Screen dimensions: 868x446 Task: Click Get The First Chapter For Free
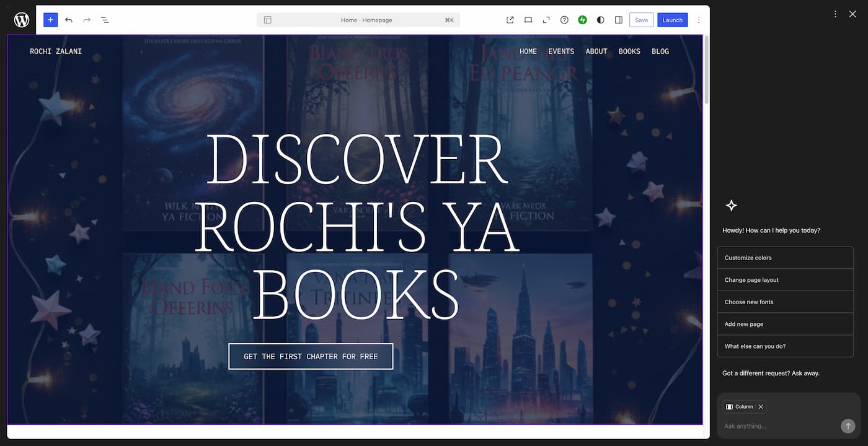click(311, 356)
